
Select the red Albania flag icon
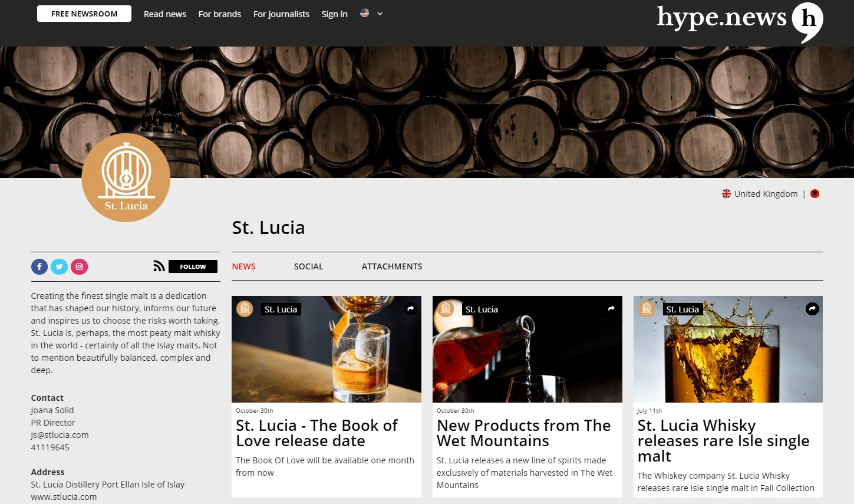815,193
